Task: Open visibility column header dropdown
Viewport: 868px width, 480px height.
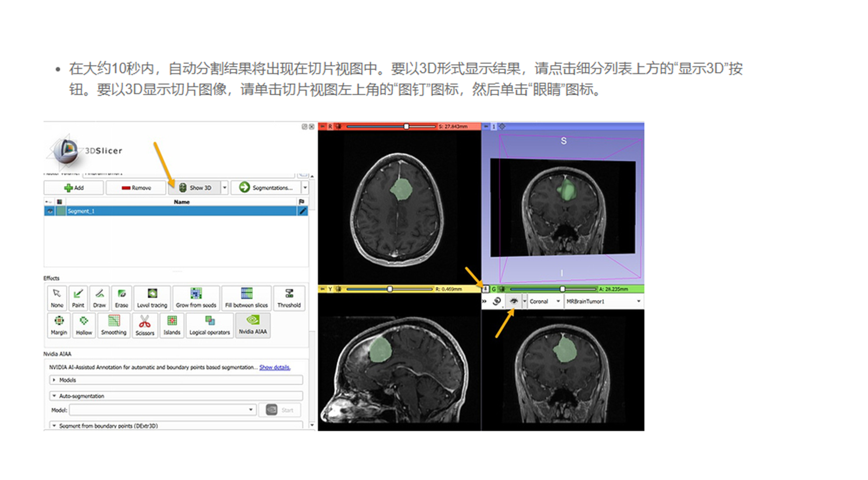Action: pyautogui.click(x=49, y=201)
